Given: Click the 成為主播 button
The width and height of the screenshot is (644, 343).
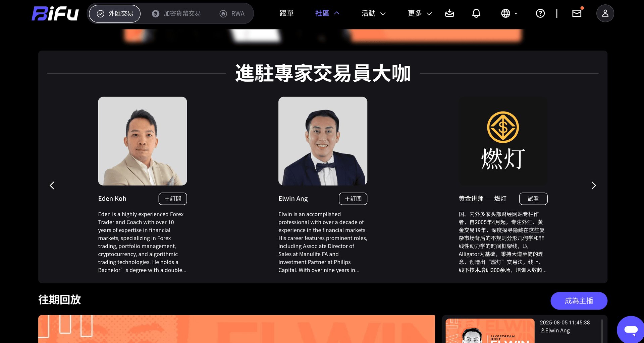Looking at the screenshot, I should tap(579, 301).
